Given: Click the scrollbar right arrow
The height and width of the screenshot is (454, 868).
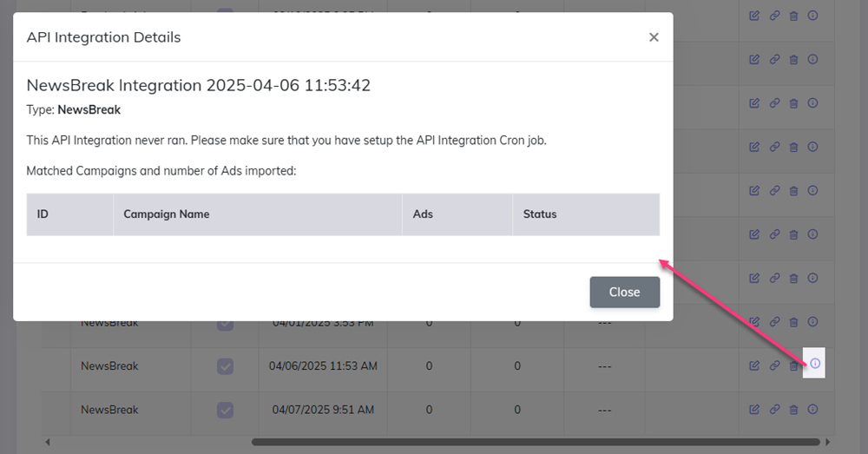Looking at the screenshot, I should [x=827, y=442].
